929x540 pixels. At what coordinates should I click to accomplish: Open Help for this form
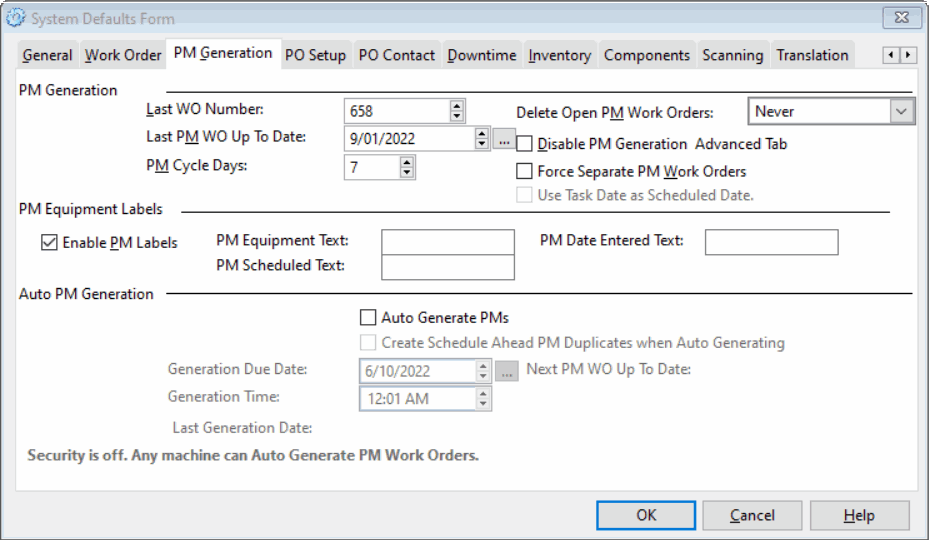[x=859, y=515]
